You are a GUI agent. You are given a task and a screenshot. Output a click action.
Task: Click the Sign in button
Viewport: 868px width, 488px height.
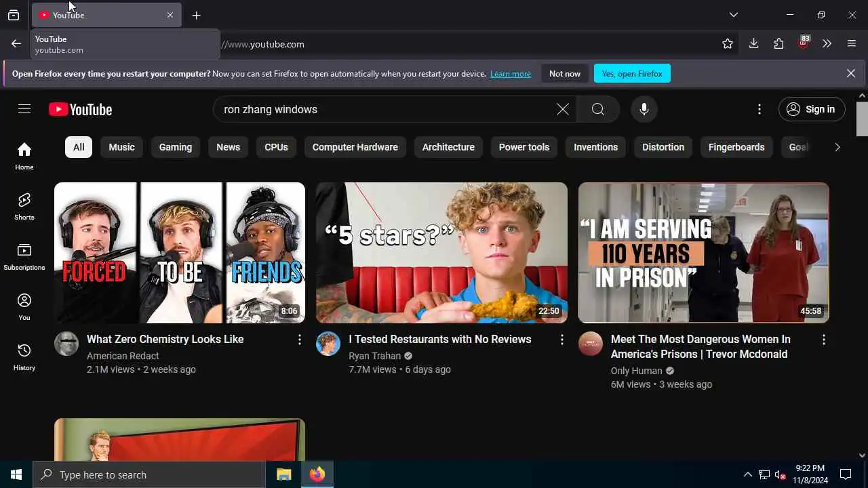coord(812,109)
